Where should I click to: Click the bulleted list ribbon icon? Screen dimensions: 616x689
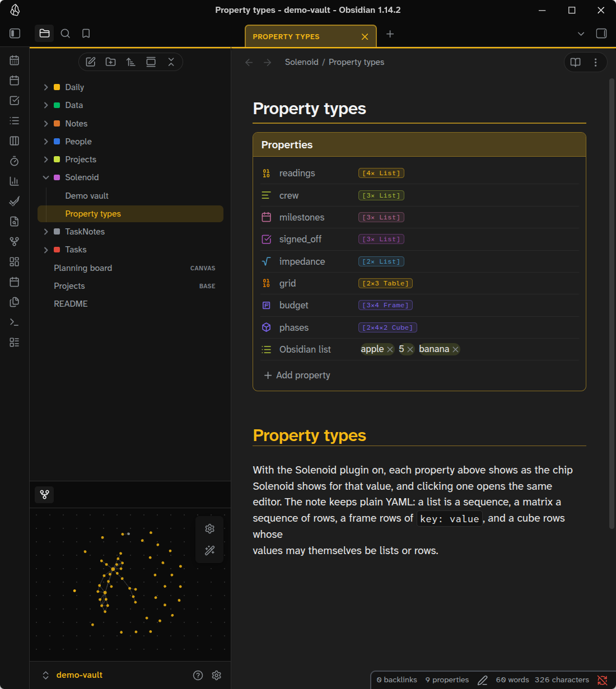(15, 121)
